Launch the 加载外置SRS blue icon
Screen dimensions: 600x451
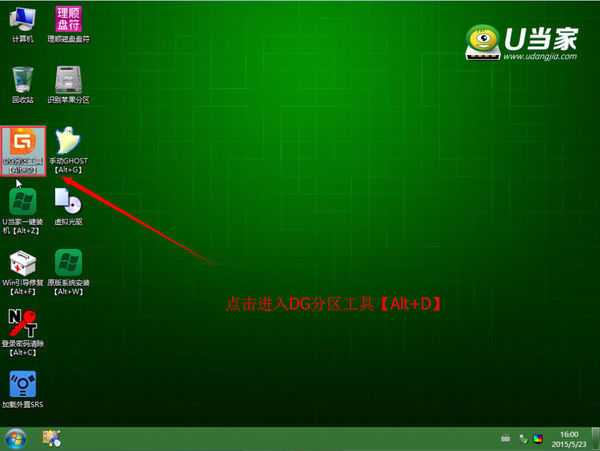(23, 389)
